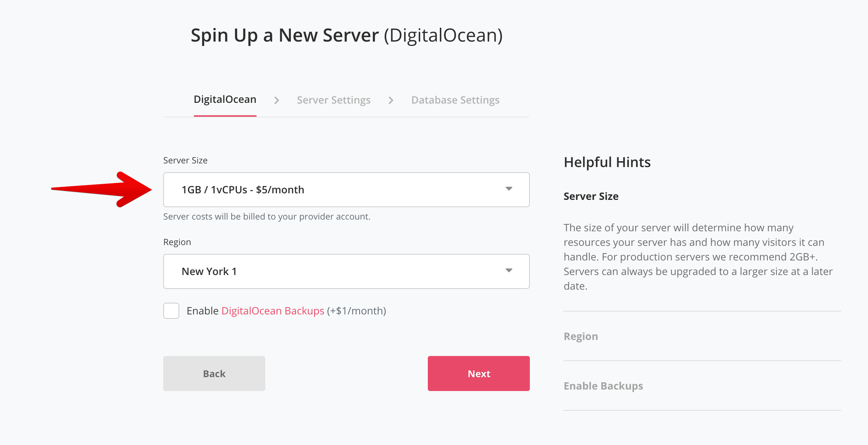The width and height of the screenshot is (868, 445).
Task: Open the Region dropdown showing New York 1
Action: (x=346, y=271)
